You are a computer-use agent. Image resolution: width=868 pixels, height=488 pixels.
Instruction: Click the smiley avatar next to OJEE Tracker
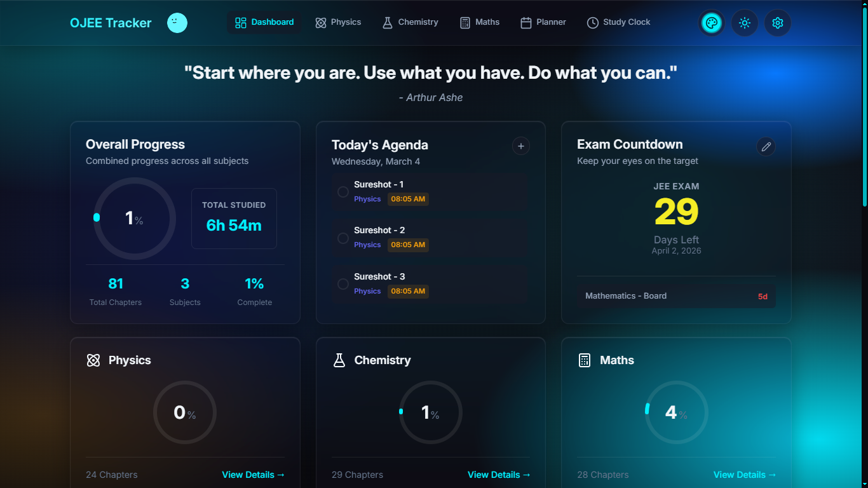point(177,22)
